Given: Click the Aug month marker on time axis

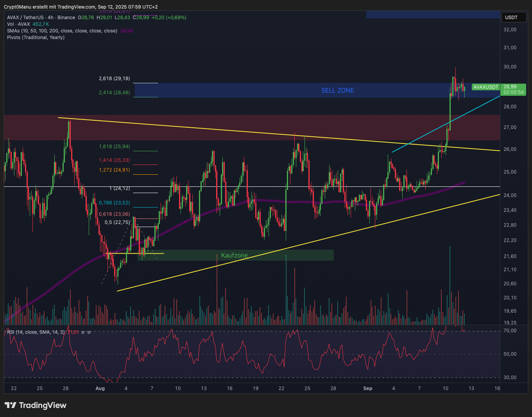Looking at the screenshot, I should (x=100, y=388).
